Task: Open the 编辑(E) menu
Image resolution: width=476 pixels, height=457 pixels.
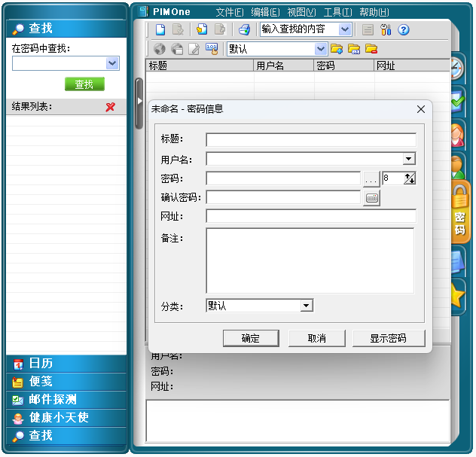Action: [x=265, y=12]
